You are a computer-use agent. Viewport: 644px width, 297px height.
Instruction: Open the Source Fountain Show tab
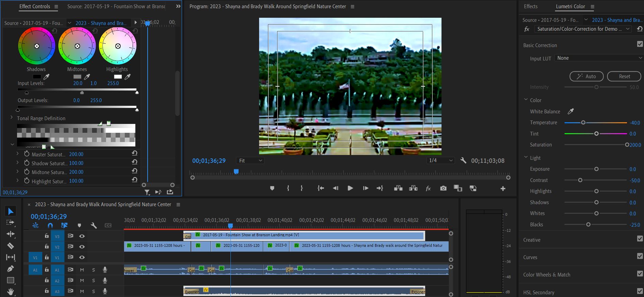(x=116, y=6)
